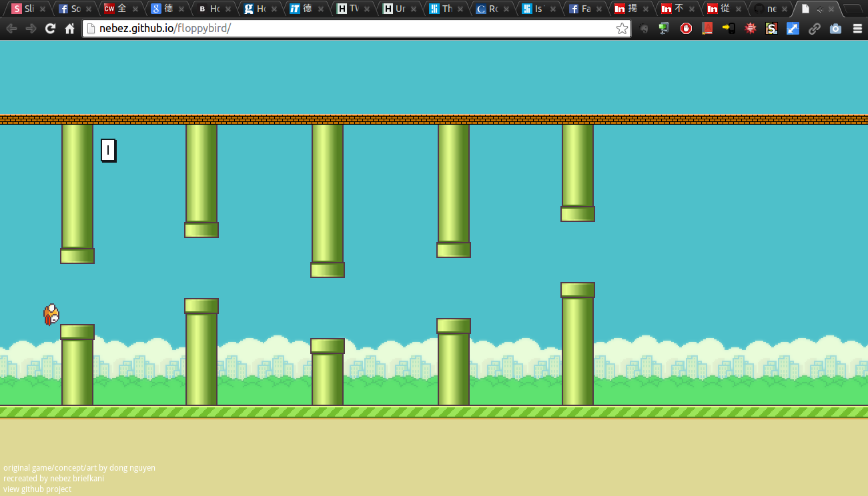Select the Inside '從' tab
The width and height of the screenshot is (868, 496).
point(725,9)
